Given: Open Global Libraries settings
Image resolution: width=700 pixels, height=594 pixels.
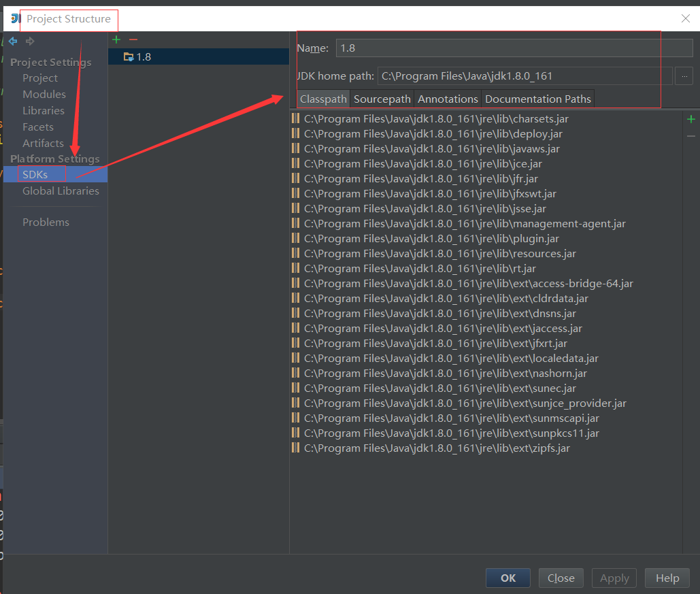Looking at the screenshot, I should (61, 191).
